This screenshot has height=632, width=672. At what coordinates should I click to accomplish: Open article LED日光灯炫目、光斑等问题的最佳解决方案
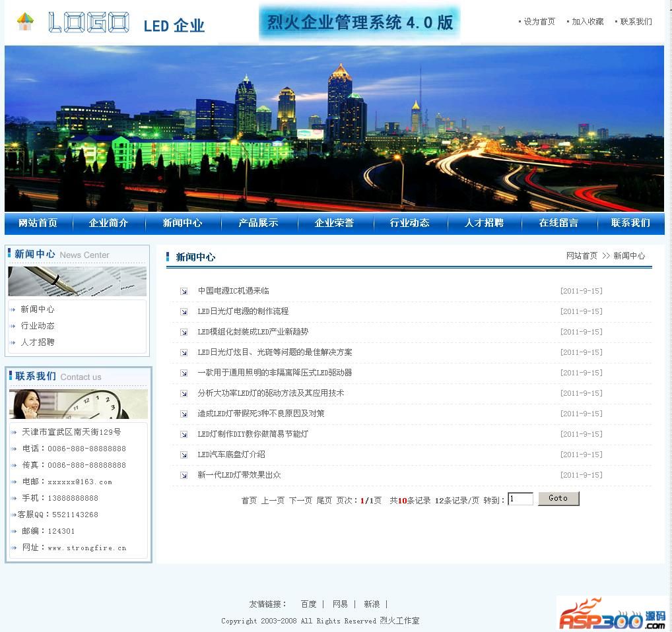(x=275, y=352)
